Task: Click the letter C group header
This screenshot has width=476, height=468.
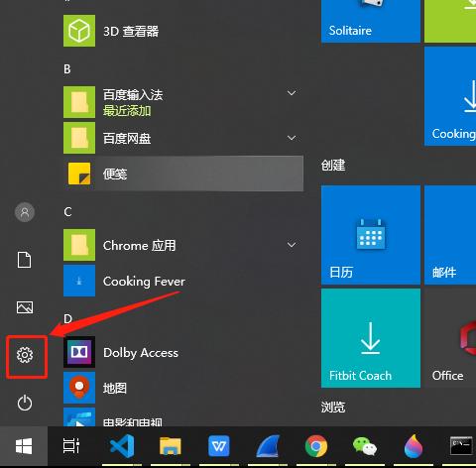Action: click(67, 212)
